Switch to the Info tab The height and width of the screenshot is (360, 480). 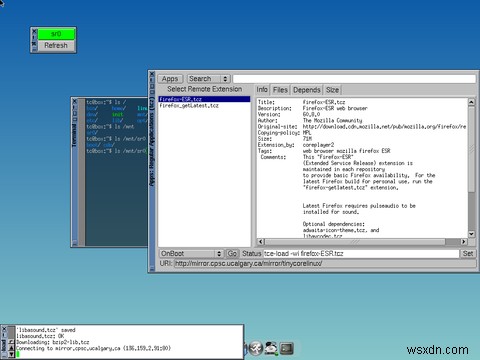262,90
